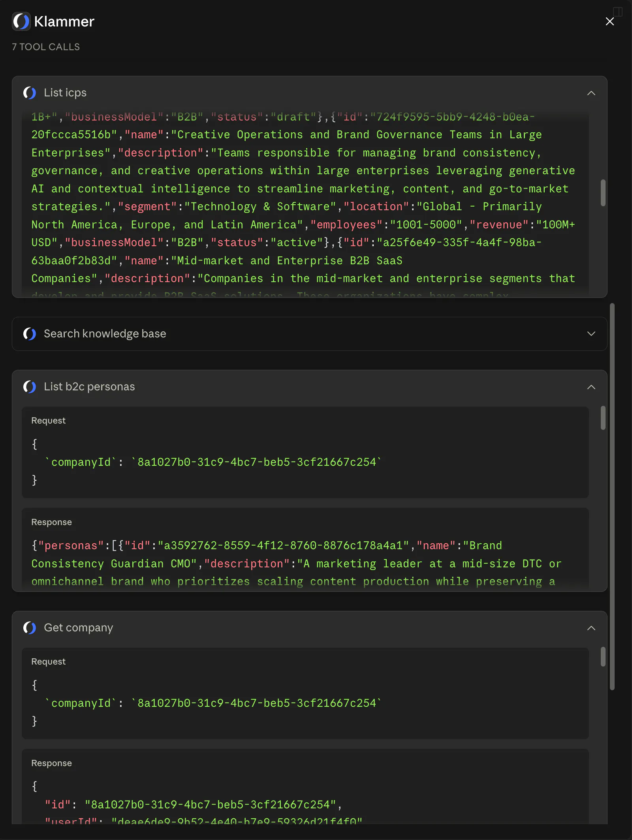Click the icon beside Get company
The image size is (632, 840).
(x=30, y=628)
